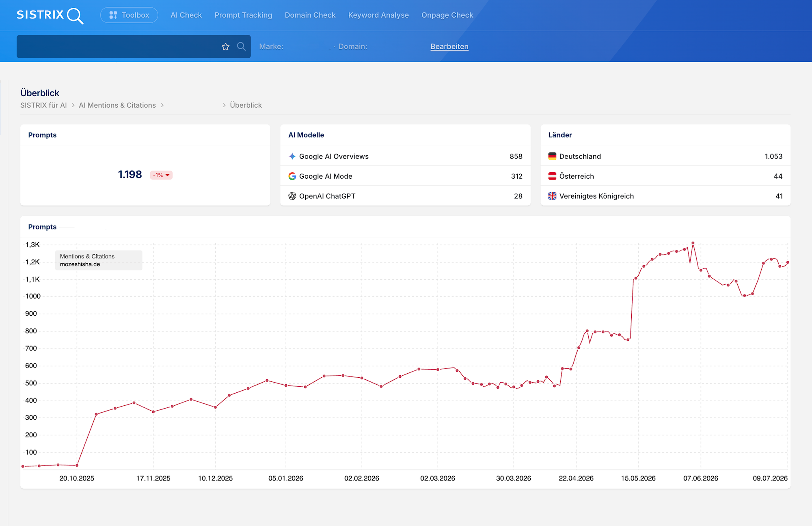This screenshot has width=812, height=526.
Task: Click the United Kingdom flag icon
Action: pos(552,196)
